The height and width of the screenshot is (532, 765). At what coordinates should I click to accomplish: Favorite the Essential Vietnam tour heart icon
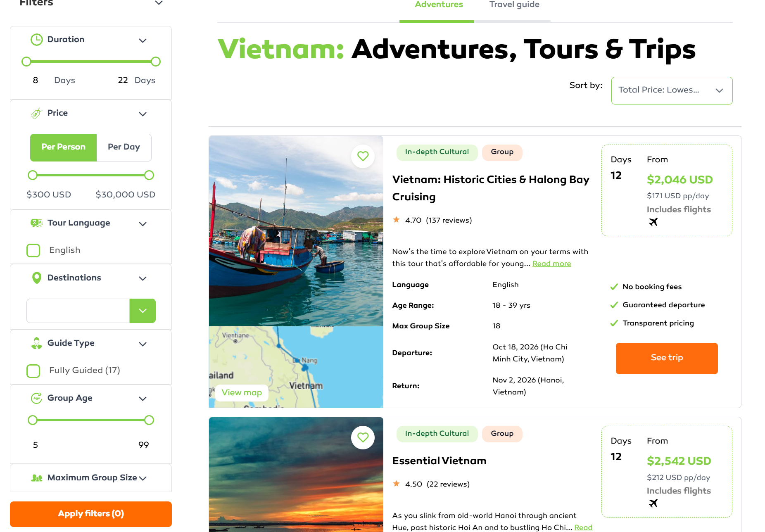click(x=363, y=437)
